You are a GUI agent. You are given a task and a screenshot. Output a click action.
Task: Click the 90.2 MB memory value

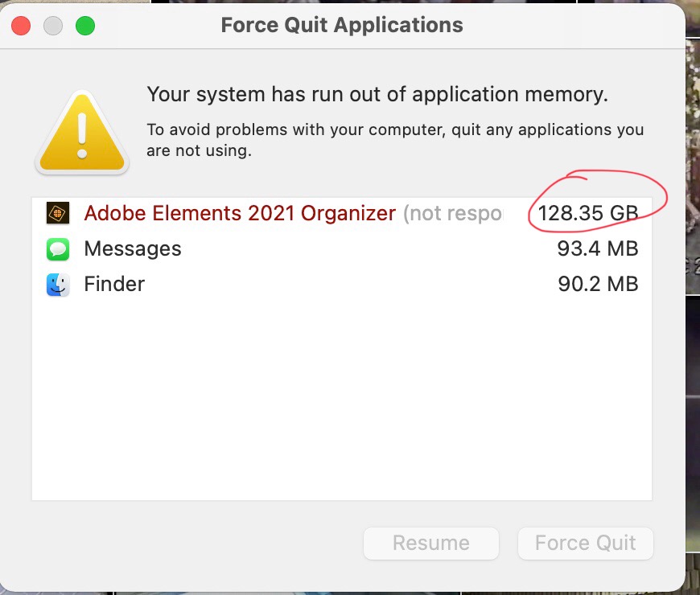click(x=598, y=285)
